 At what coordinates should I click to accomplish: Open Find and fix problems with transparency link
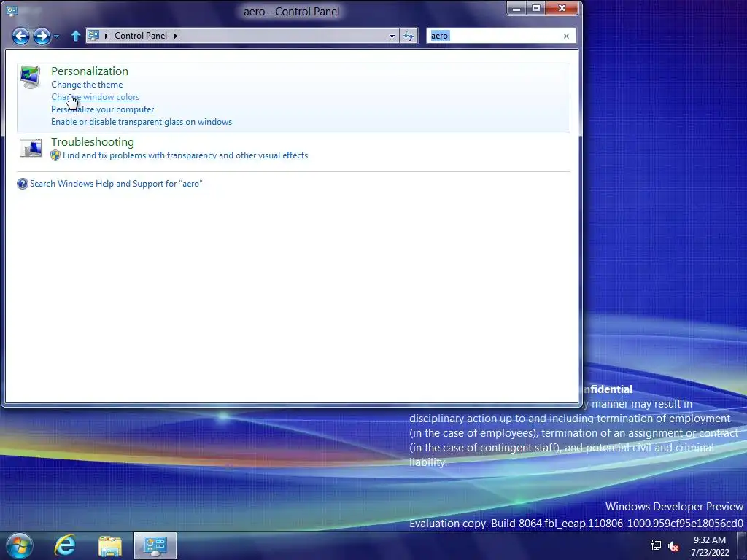click(185, 155)
